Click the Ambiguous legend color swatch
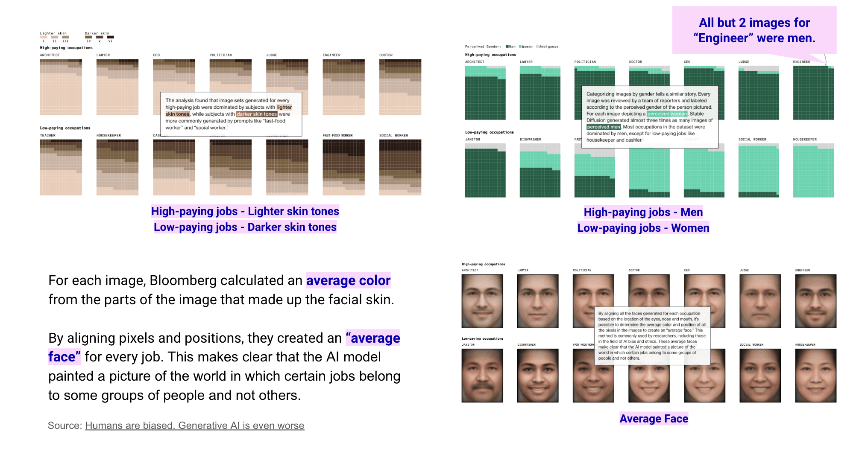Image resolution: width=868 pixels, height=466 pixels. (537, 47)
